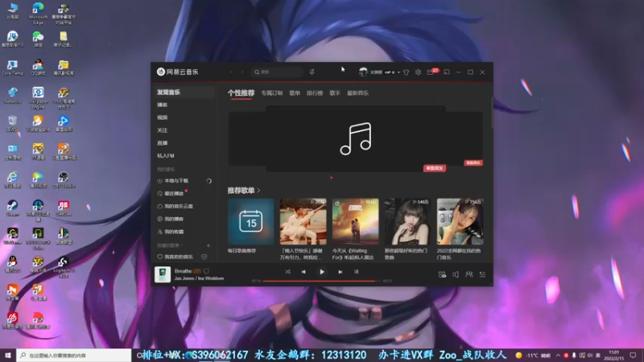
Task: Click the forward navigation arrow
Action: click(242, 72)
